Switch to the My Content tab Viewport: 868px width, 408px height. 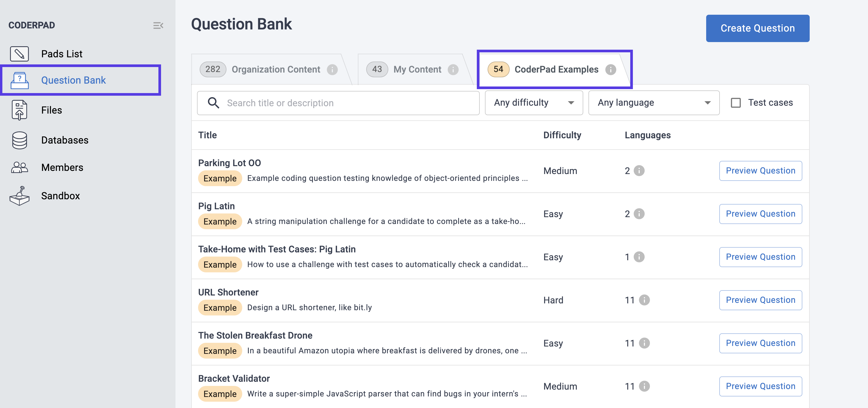[417, 69]
